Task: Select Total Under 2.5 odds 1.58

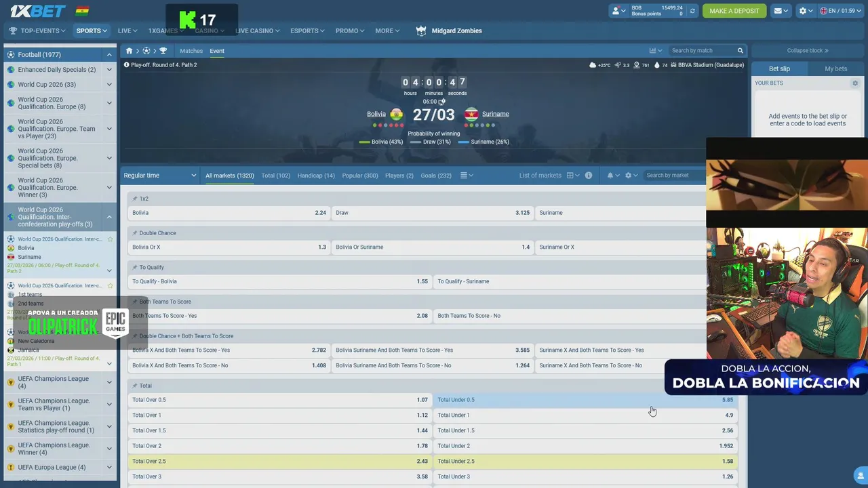Action: [x=585, y=462]
